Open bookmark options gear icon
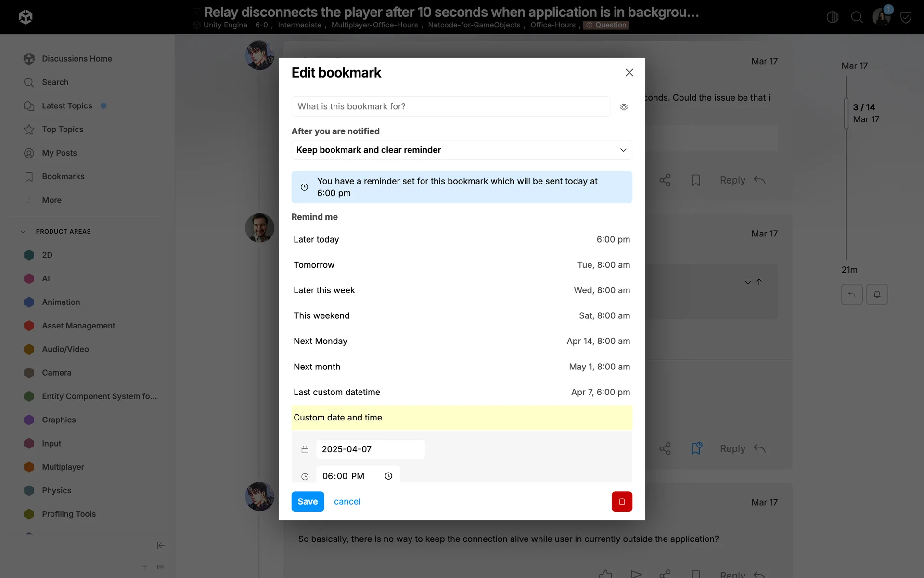 [624, 107]
